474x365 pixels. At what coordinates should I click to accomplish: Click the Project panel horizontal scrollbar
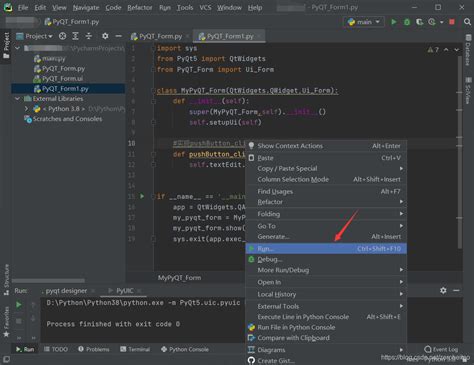[48, 281]
